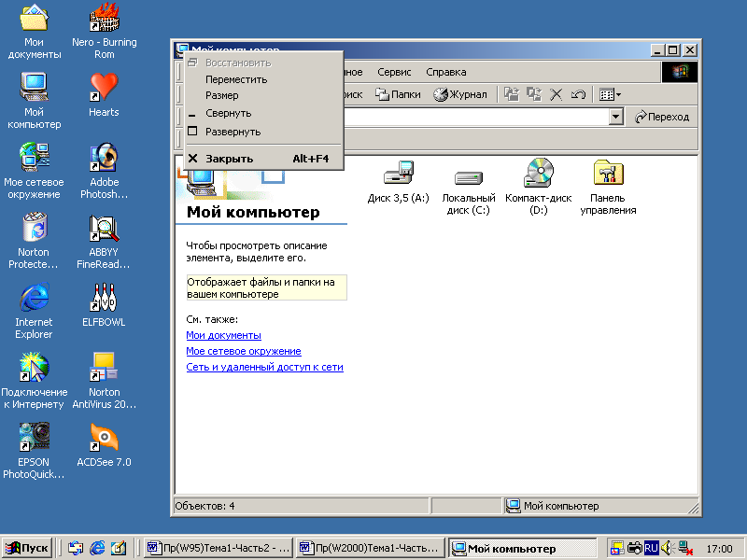Open the Сервис menu
747x560 pixels.
pyautogui.click(x=394, y=72)
